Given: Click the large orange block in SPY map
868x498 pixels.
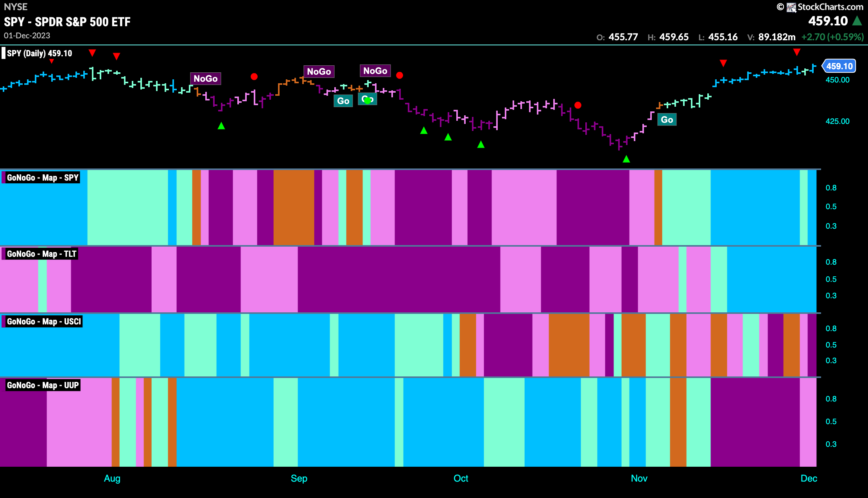Looking at the screenshot, I should point(294,208).
